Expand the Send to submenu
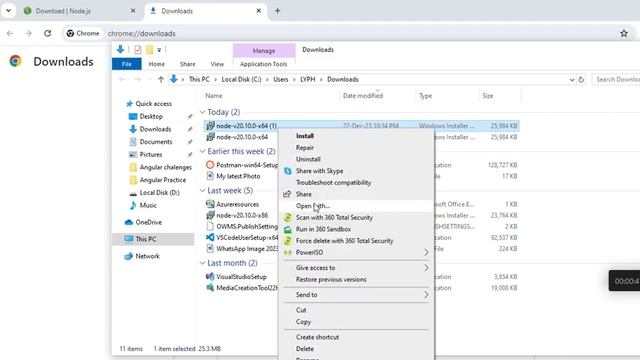 (x=356, y=295)
